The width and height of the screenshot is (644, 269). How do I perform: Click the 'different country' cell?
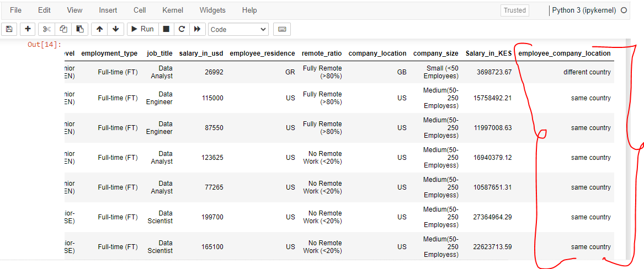587,72
